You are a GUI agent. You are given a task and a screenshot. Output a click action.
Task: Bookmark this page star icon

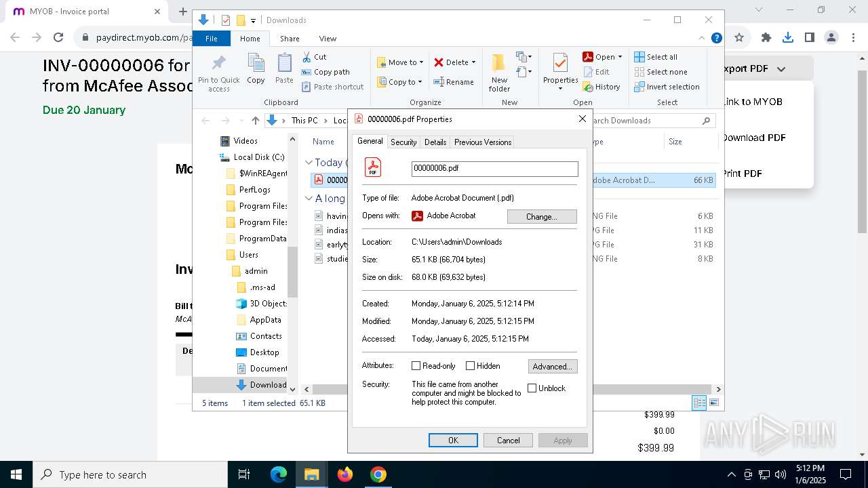pyautogui.click(x=739, y=38)
